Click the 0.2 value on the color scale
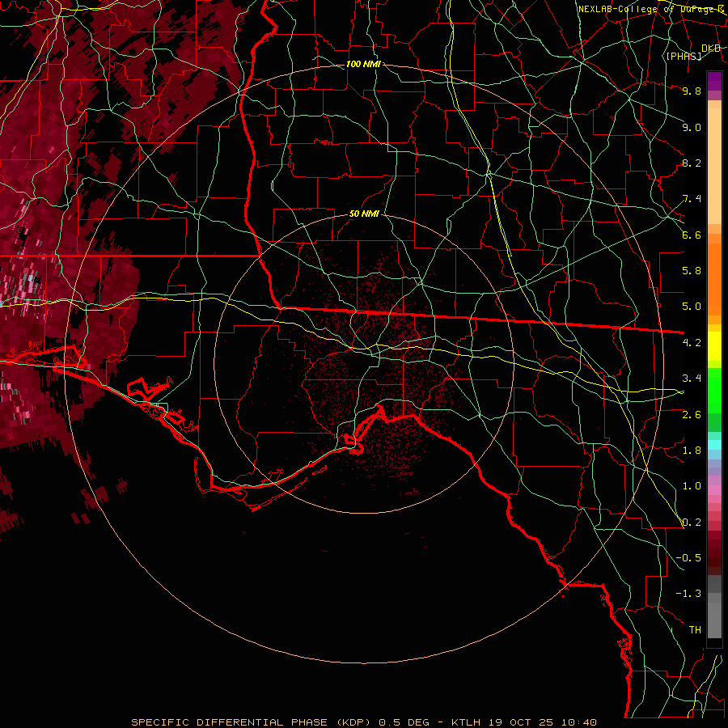728x728 pixels. tap(692, 523)
